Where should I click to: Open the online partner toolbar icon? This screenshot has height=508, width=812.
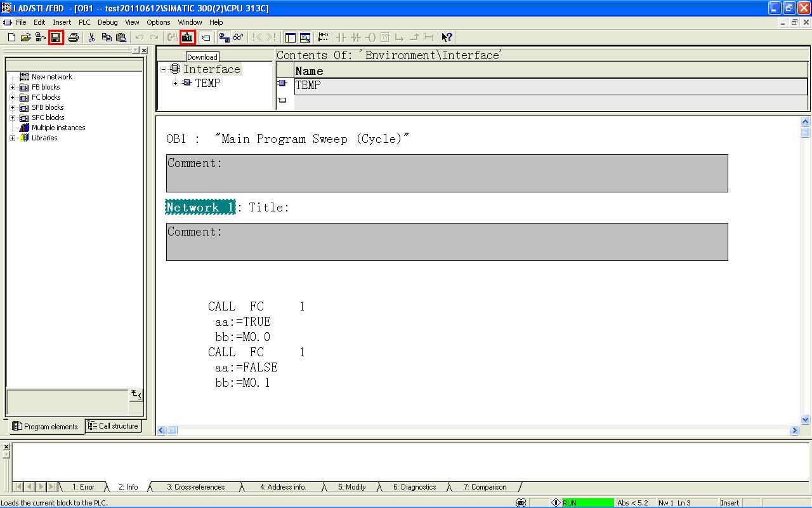coord(40,37)
